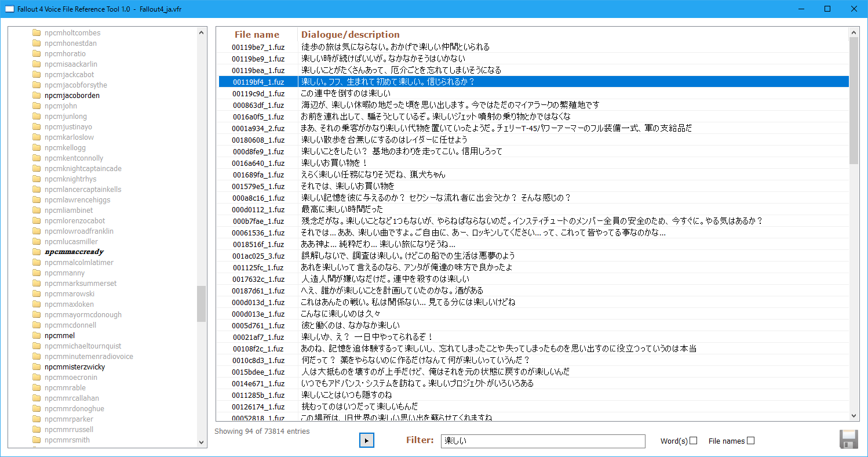This screenshot has width=868, height=457.
Task: Open the npcmjustinayo folder
Action: [68, 127]
